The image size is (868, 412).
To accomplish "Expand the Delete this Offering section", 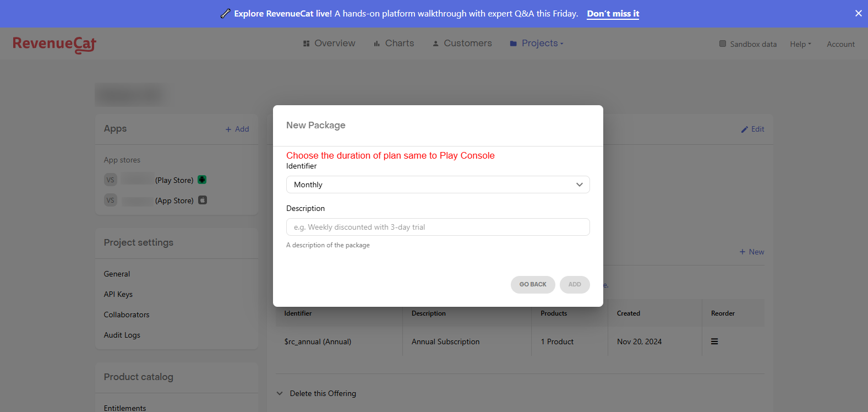I will pos(316,393).
